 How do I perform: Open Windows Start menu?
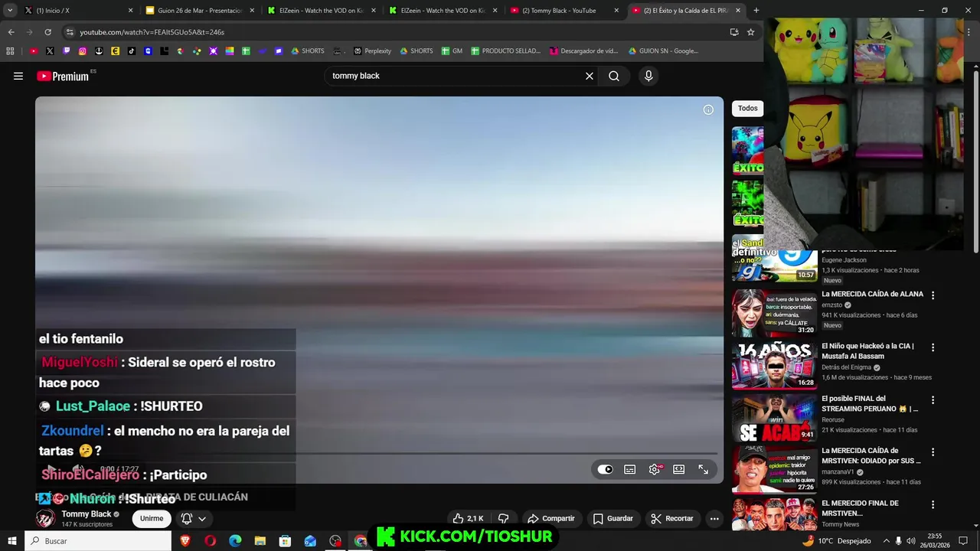click(x=11, y=541)
